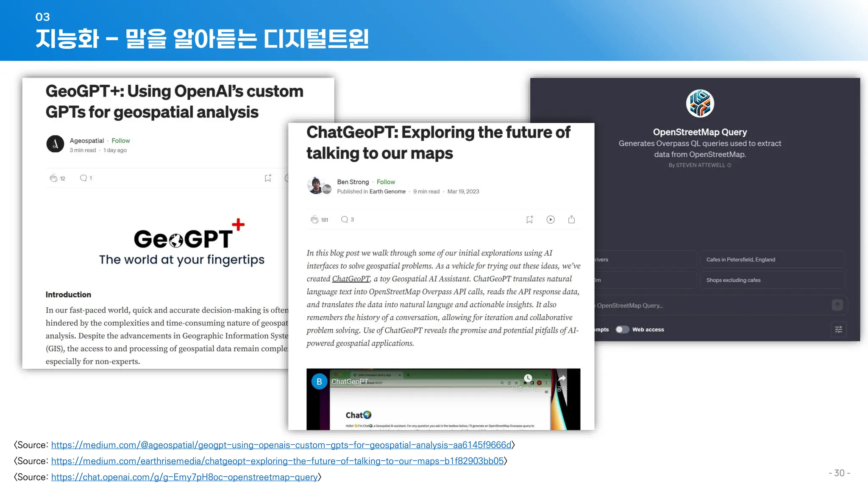Click the info icon next to STEVEN ATTEWELL
Viewport: 868px width, 488px height.
tap(729, 165)
